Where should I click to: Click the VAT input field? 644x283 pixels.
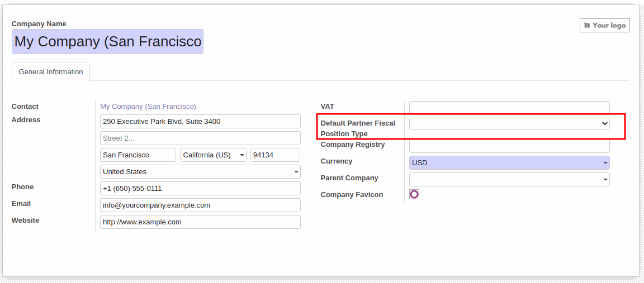coord(509,107)
